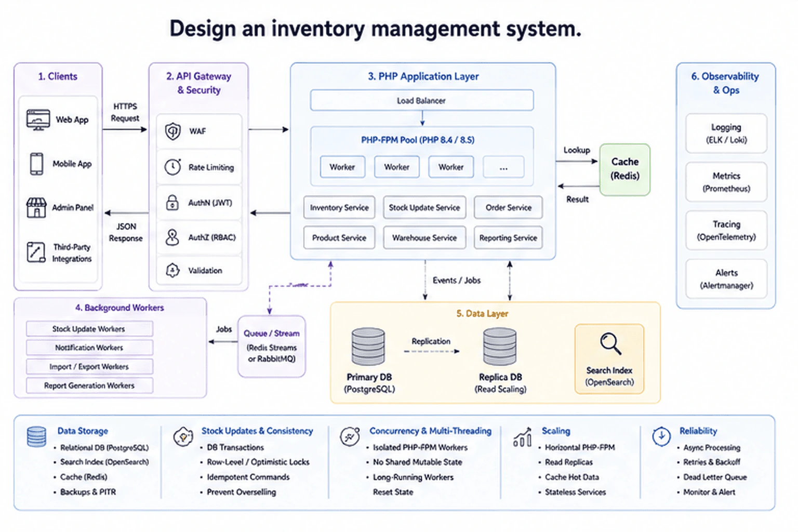Click the 'Replication' label
Image resolution: width=798 pixels, height=532 pixels.
tap(431, 341)
